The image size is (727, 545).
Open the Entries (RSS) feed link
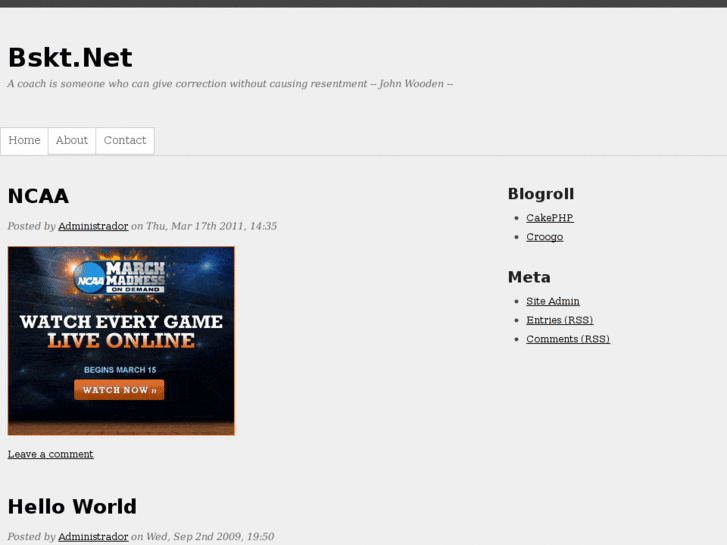pyautogui.click(x=560, y=320)
